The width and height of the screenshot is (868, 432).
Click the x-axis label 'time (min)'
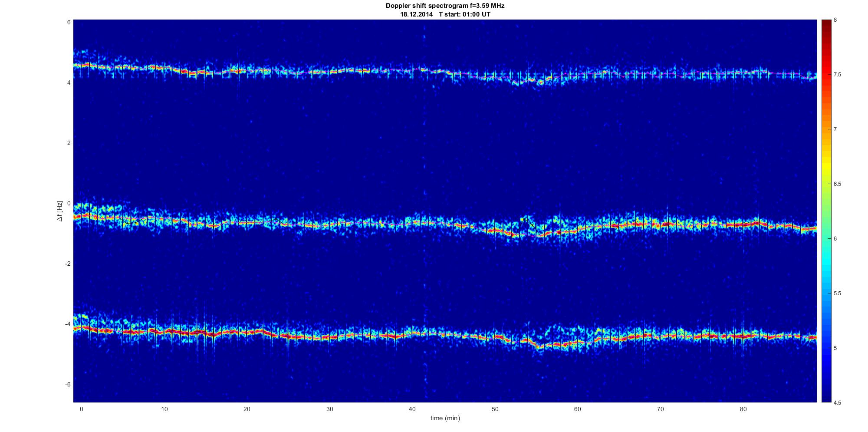pyautogui.click(x=445, y=418)
